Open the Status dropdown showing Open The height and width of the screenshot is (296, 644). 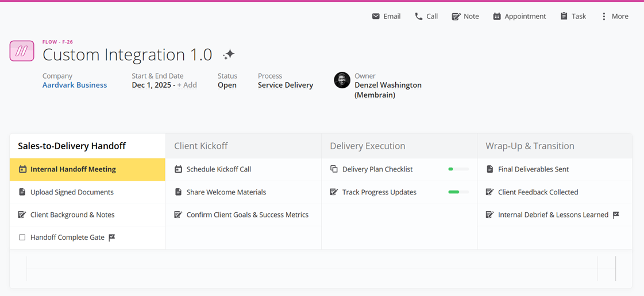227,85
